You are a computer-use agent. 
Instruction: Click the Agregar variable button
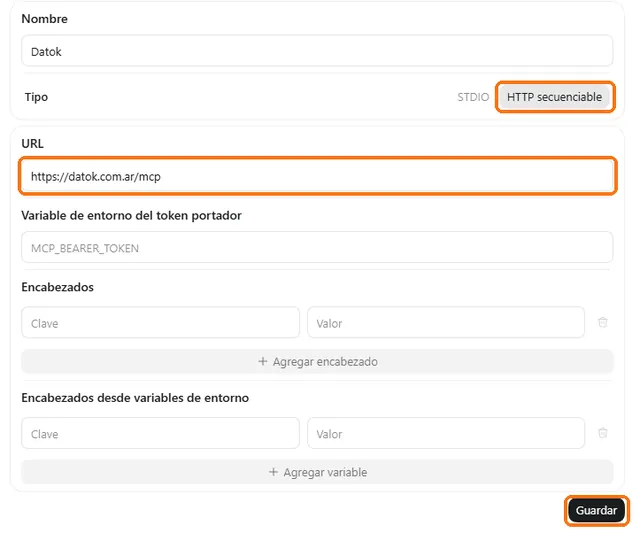[x=317, y=472]
